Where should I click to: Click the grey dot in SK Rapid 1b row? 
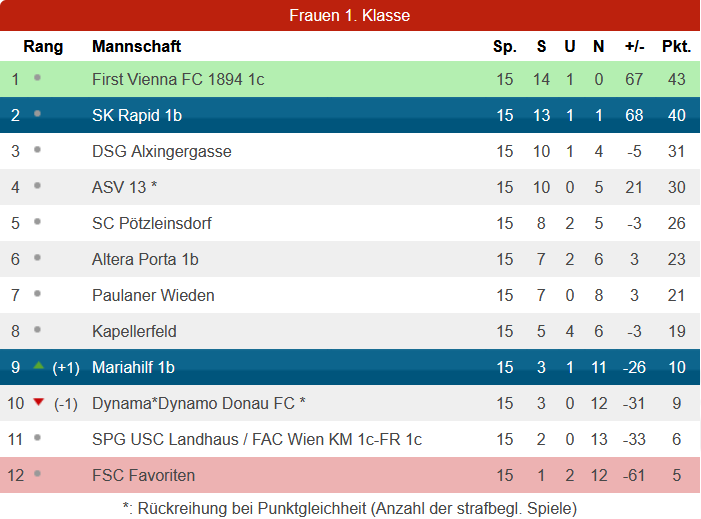pos(38,114)
